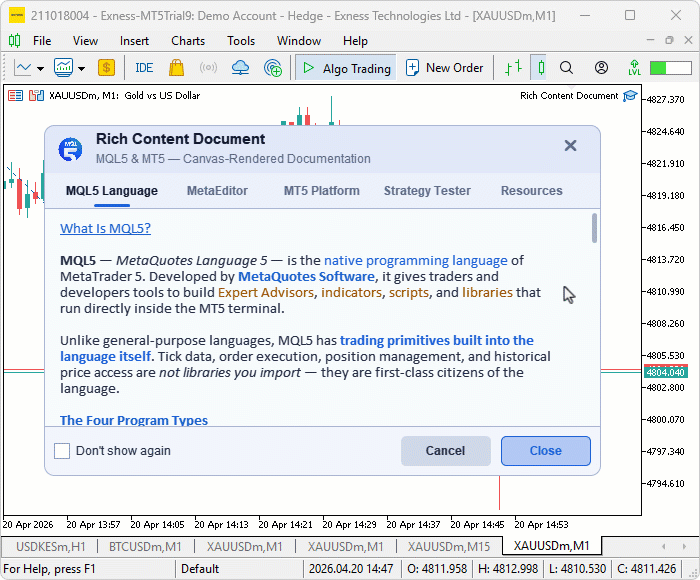Open the Help menu
This screenshot has height=580, width=700.
(x=355, y=41)
